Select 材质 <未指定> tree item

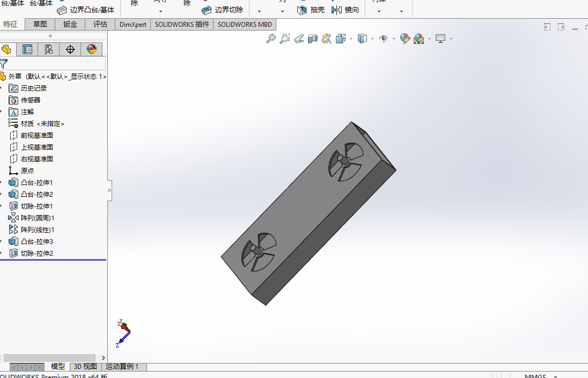(x=36, y=124)
